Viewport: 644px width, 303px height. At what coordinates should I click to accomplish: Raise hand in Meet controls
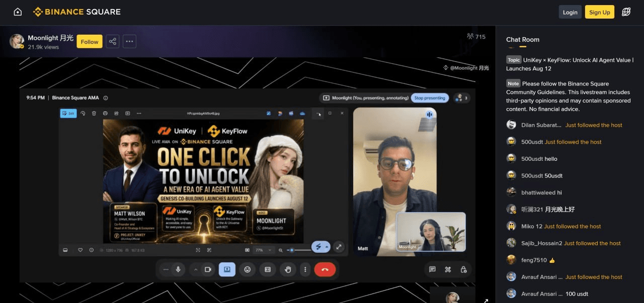(288, 270)
